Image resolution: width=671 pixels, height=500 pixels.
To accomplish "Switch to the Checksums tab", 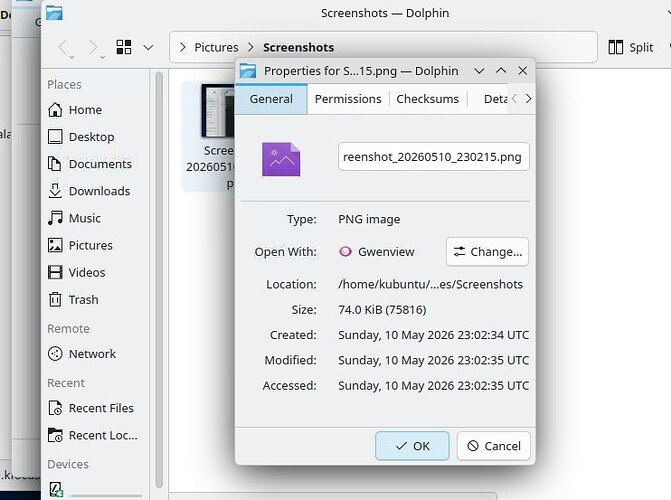I will (428, 99).
